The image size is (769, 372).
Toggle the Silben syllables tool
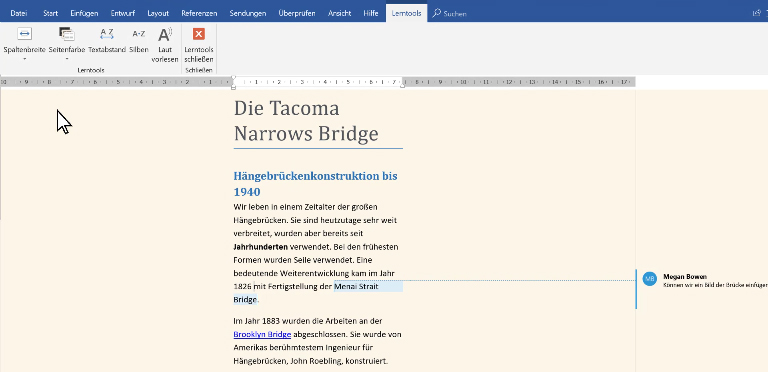[139, 40]
